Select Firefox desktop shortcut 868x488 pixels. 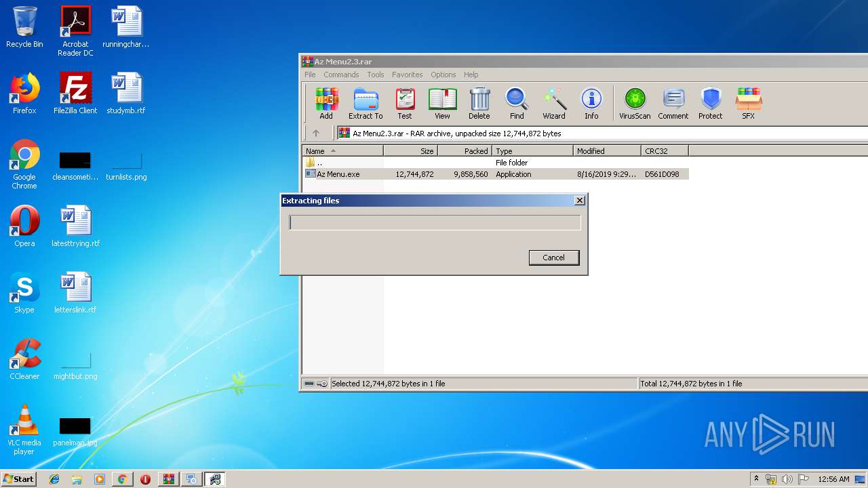(24, 94)
